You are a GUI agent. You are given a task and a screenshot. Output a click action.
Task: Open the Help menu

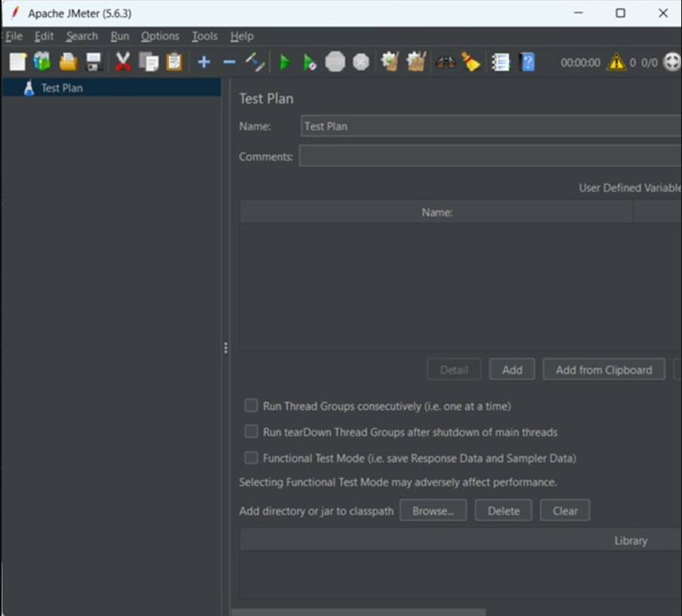coord(242,36)
